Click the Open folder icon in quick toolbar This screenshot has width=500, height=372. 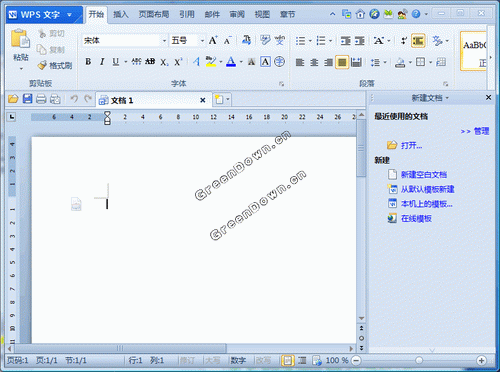(13, 99)
